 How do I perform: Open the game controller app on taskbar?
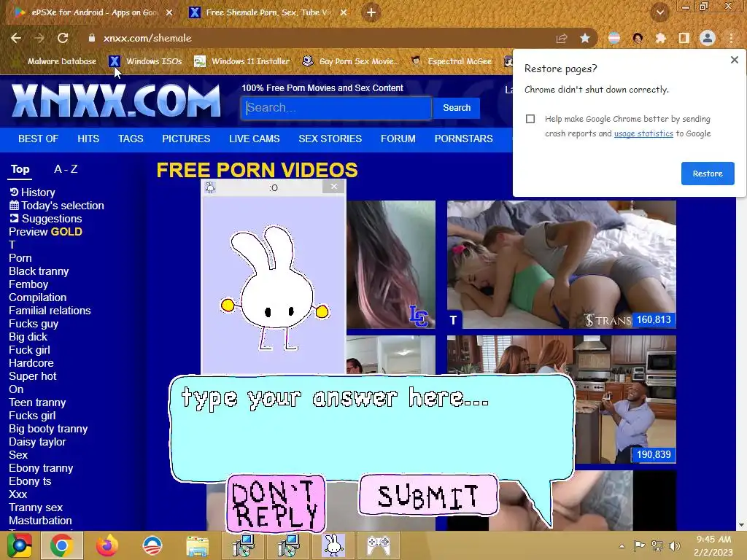coord(379,545)
